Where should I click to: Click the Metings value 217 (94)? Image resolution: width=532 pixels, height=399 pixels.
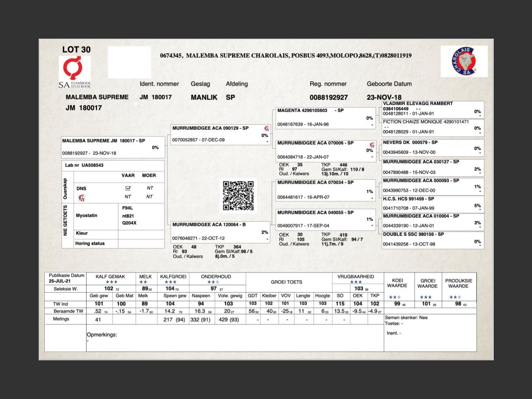pos(174,320)
